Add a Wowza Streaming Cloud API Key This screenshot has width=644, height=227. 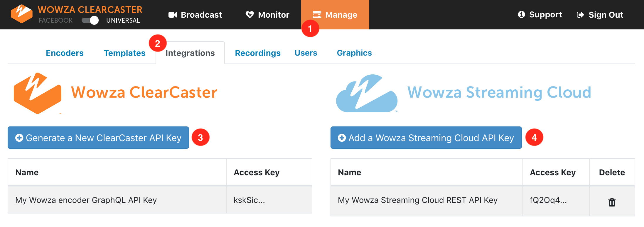(426, 138)
